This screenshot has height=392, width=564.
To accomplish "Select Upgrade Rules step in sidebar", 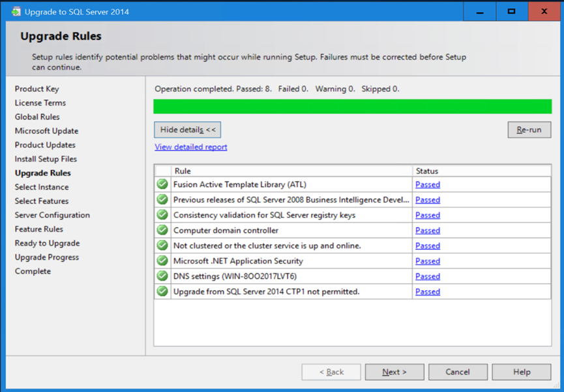I will pyautogui.click(x=43, y=173).
